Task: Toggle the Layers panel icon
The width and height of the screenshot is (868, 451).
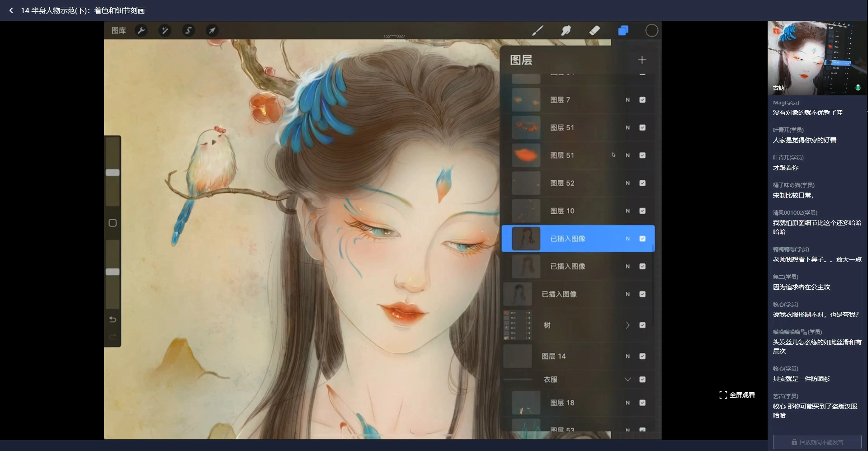Action: click(x=623, y=31)
